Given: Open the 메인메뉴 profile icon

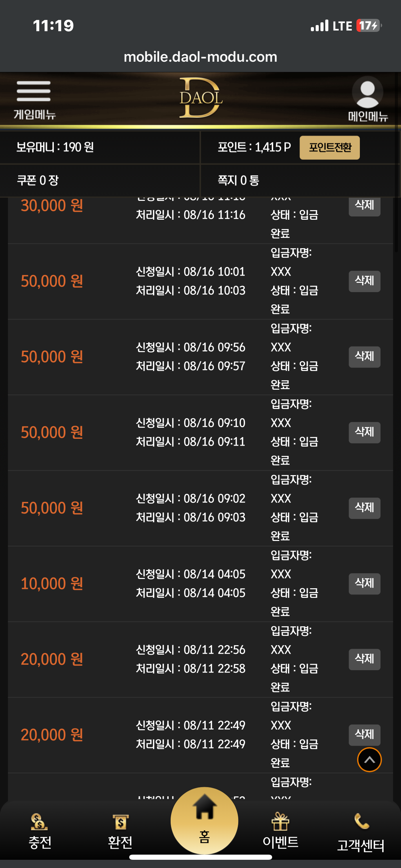Looking at the screenshot, I should [x=368, y=99].
